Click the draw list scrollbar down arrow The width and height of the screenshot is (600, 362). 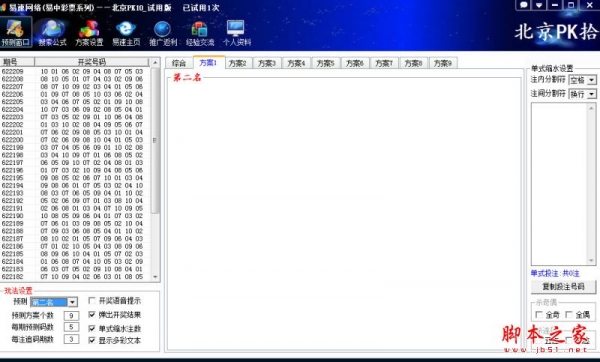(x=155, y=277)
